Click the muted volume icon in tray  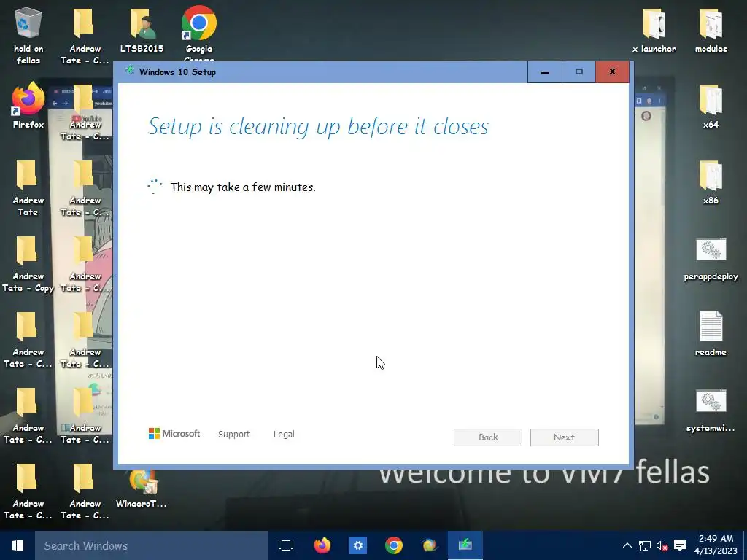click(x=662, y=545)
